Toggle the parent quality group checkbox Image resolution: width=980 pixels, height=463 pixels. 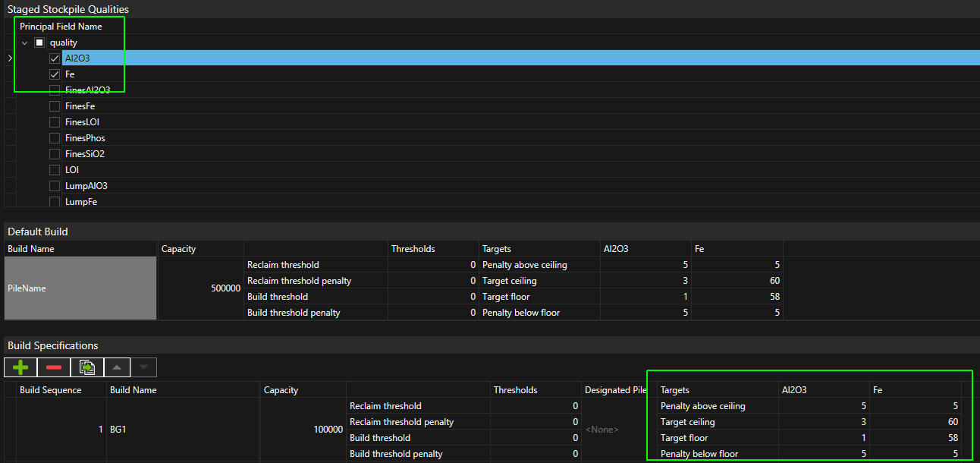tap(39, 43)
